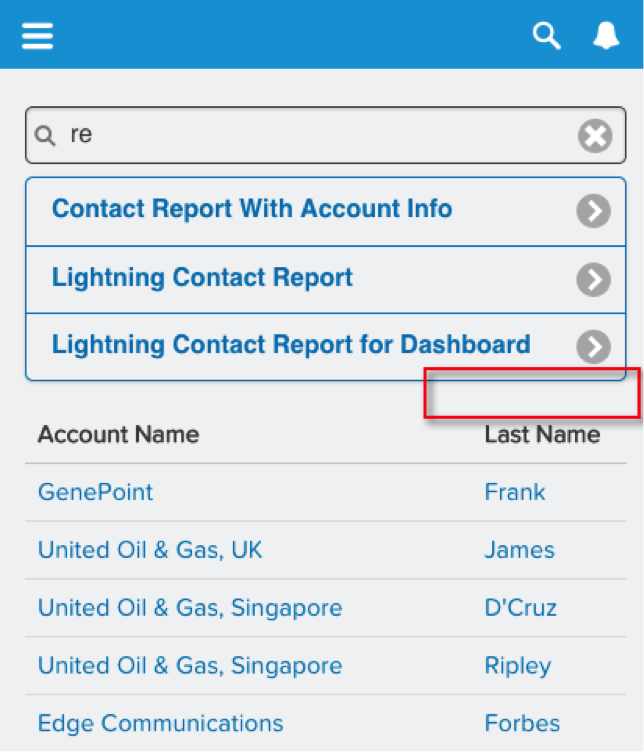Open chevron for Contact Report With Account Info

[594, 211]
